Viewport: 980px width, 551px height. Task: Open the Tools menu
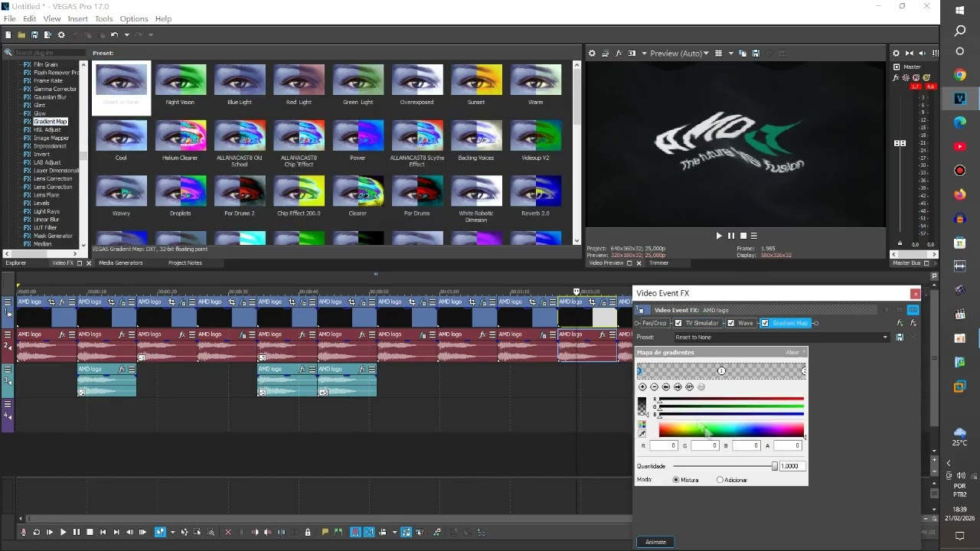[104, 18]
